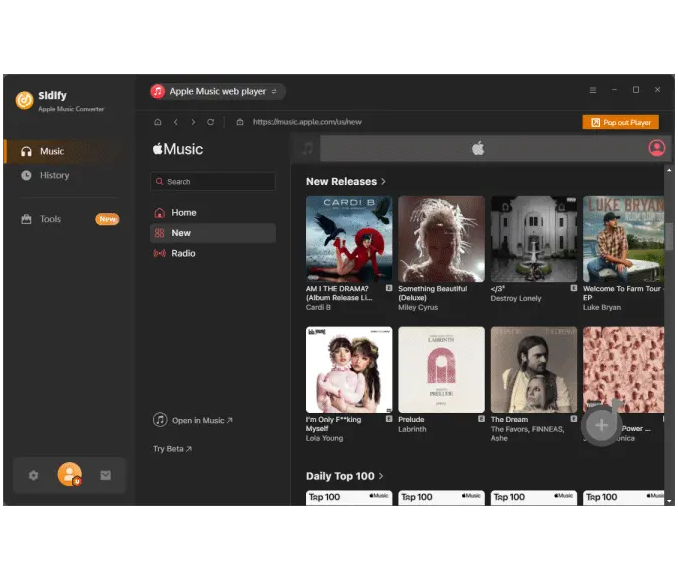The image size is (678, 580).
Task: Open the Tools section
Action: click(x=50, y=219)
